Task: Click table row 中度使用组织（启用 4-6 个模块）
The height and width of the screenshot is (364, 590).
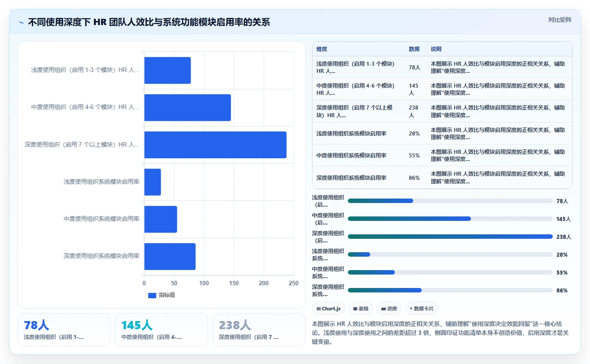Action: [442, 89]
